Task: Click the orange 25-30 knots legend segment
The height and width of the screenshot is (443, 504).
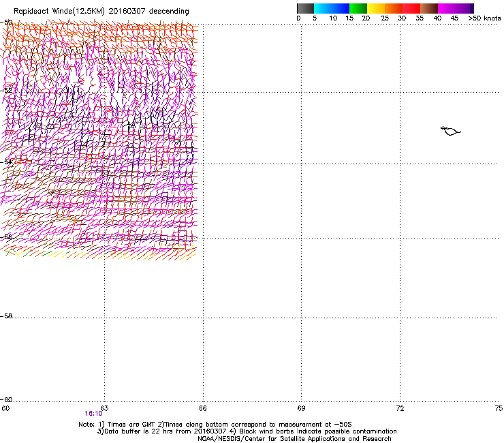Action: 394,8
